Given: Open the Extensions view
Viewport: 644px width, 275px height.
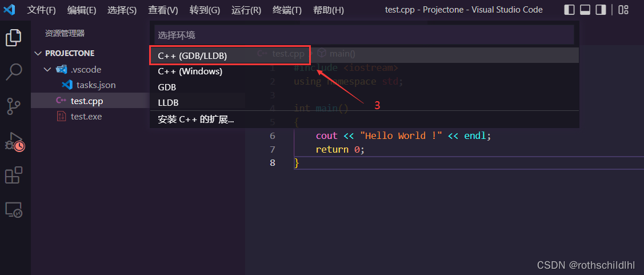Looking at the screenshot, I should click(14, 175).
